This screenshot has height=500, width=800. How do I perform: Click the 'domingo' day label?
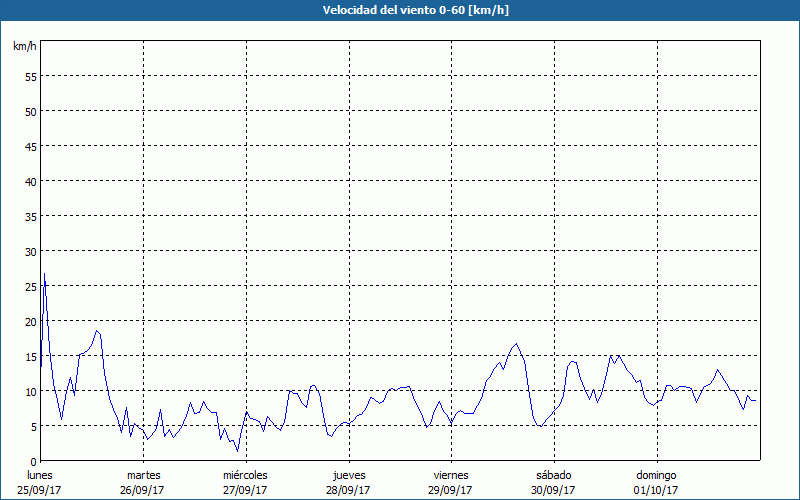click(x=656, y=474)
